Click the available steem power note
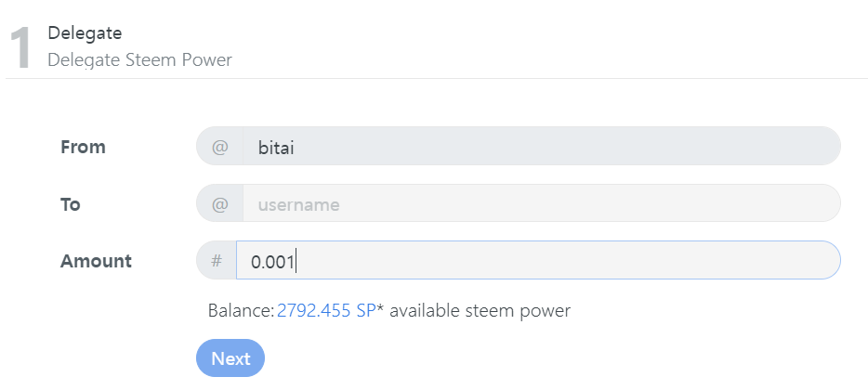Viewport: 868px width, 390px height. (480, 310)
